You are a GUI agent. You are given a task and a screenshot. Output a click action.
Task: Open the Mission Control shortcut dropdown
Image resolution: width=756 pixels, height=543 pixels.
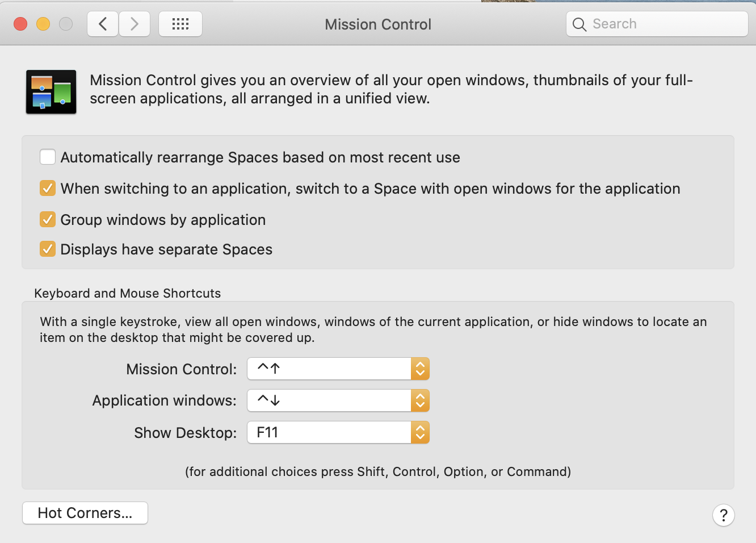coord(338,369)
